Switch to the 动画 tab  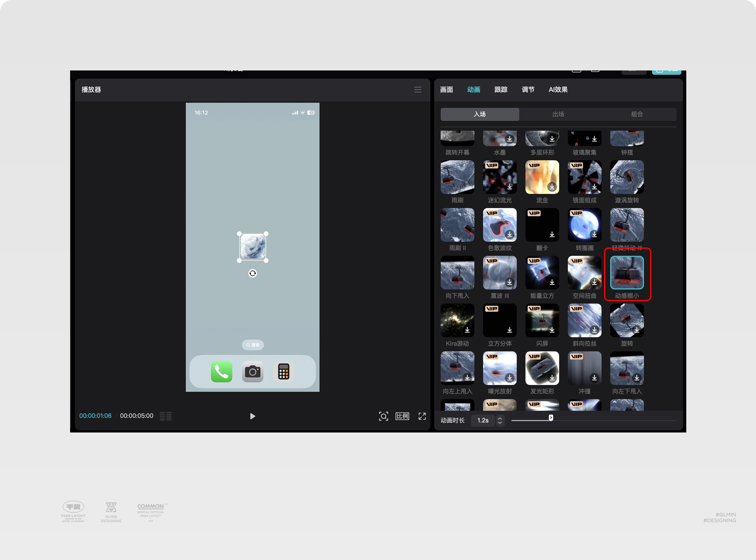[474, 90]
